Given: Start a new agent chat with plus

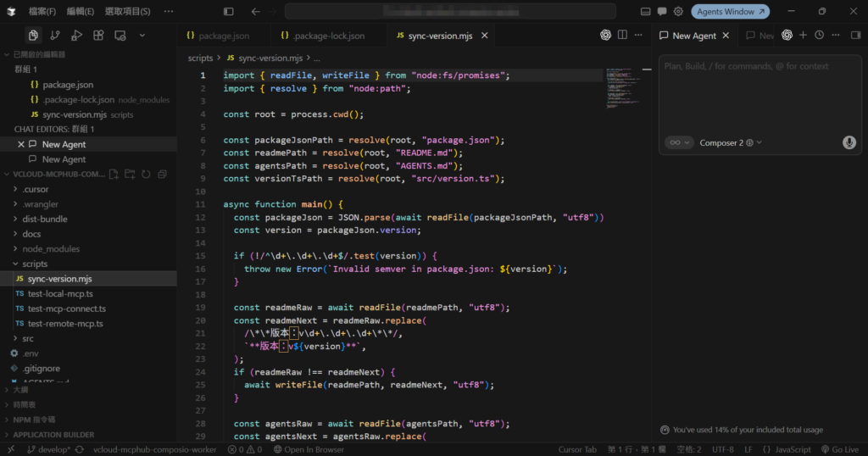Looking at the screenshot, I should click(x=804, y=35).
